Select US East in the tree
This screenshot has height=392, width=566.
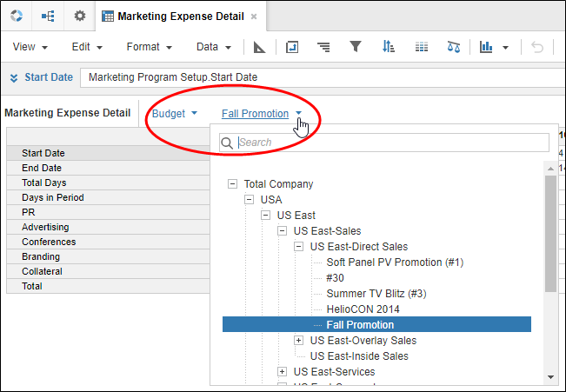click(x=296, y=216)
